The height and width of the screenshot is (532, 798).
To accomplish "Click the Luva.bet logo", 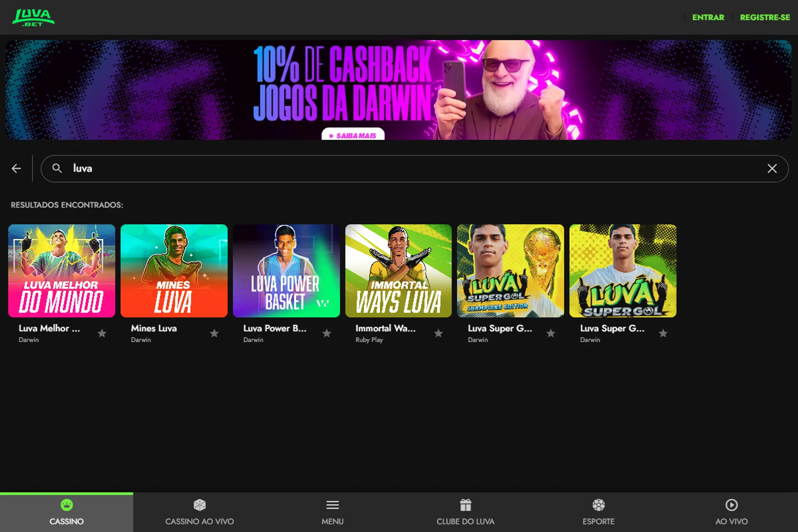I will 33,17.
